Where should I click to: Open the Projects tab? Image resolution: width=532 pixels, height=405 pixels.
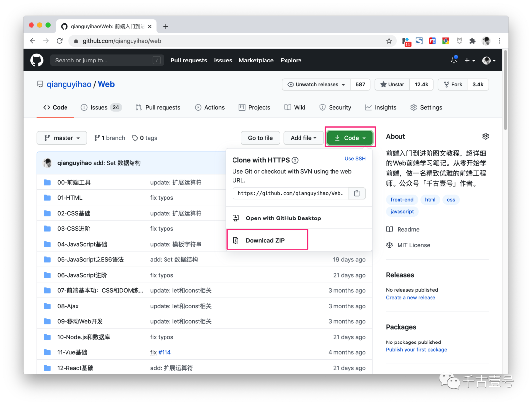(255, 107)
